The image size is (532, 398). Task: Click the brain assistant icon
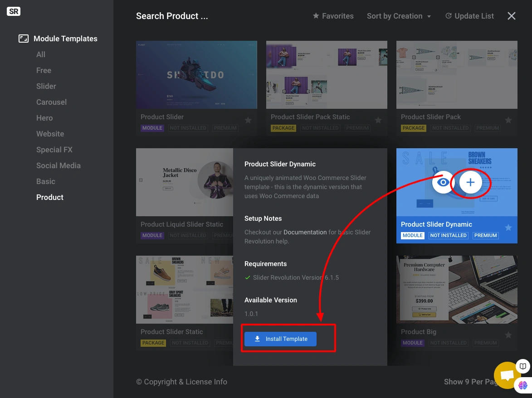pos(523,385)
